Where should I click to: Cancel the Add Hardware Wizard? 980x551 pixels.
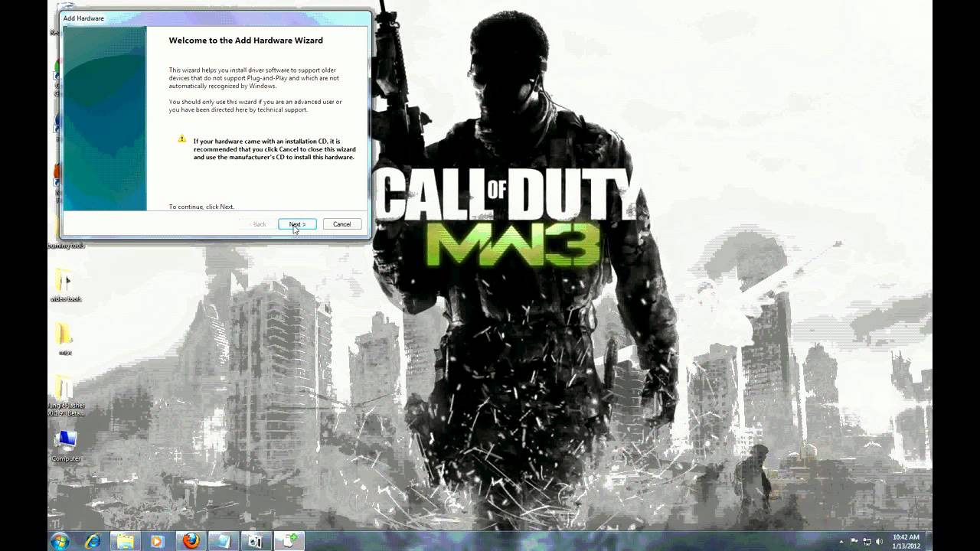point(342,224)
